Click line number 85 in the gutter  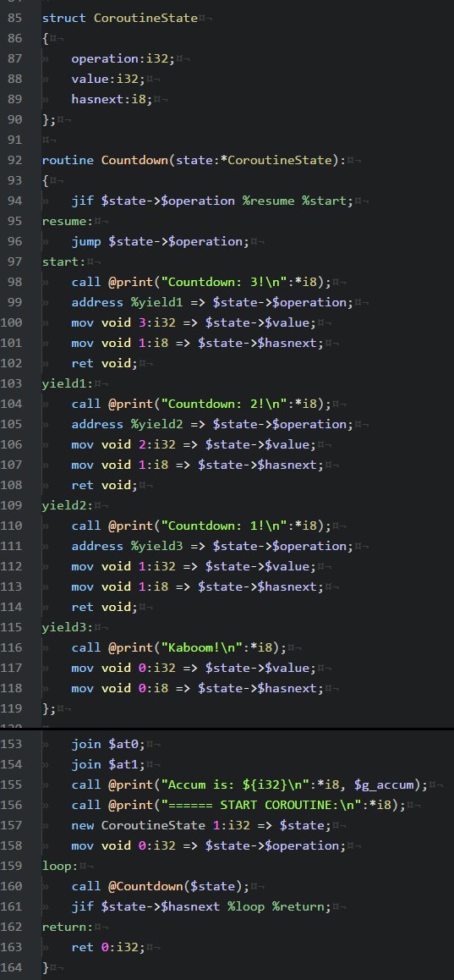tap(14, 18)
